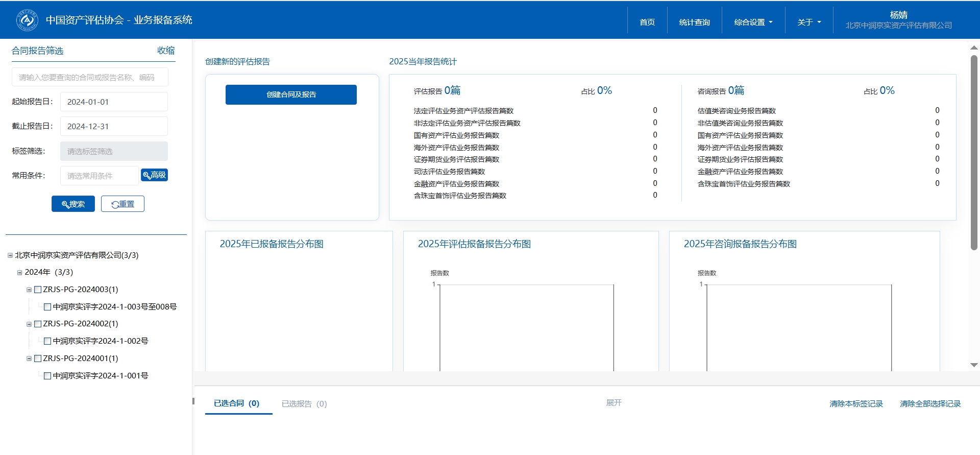Collapse the 2024年 tree node
This screenshot has width=980, height=455.
(x=20, y=273)
